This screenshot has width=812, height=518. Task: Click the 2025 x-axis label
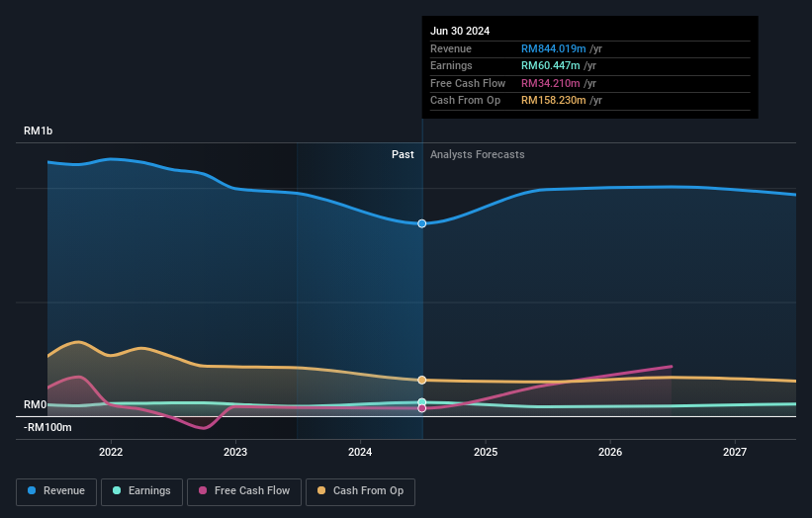click(x=486, y=452)
